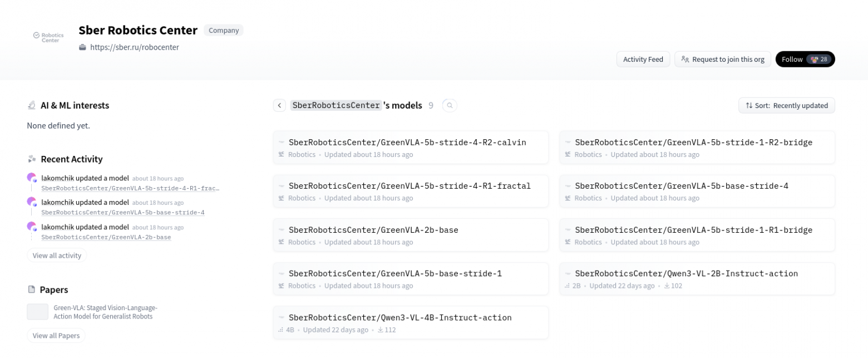
Task: Open the models search magnifier icon
Action: (x=450, y=105)
